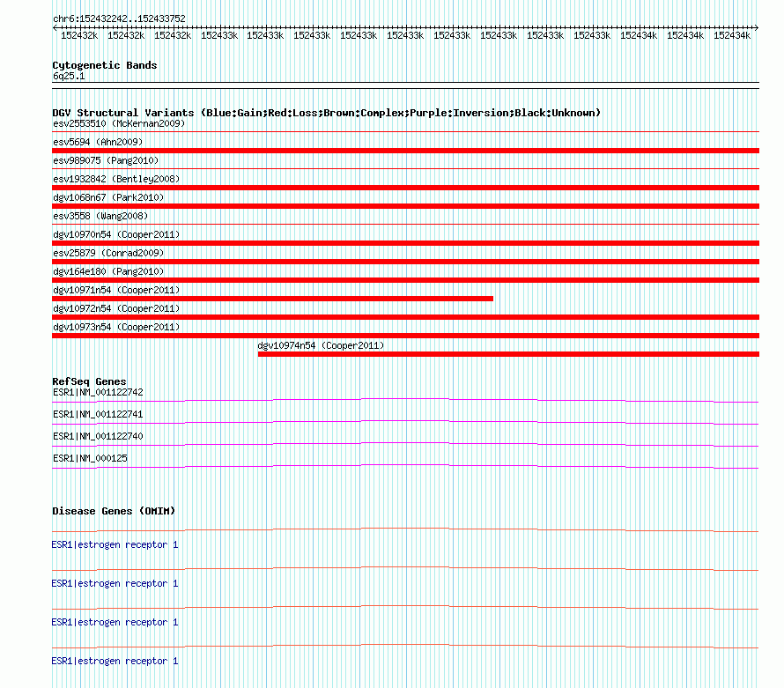
Task: Select the red loss bar under dgv1068n67
Action: [x=405, y=206]
